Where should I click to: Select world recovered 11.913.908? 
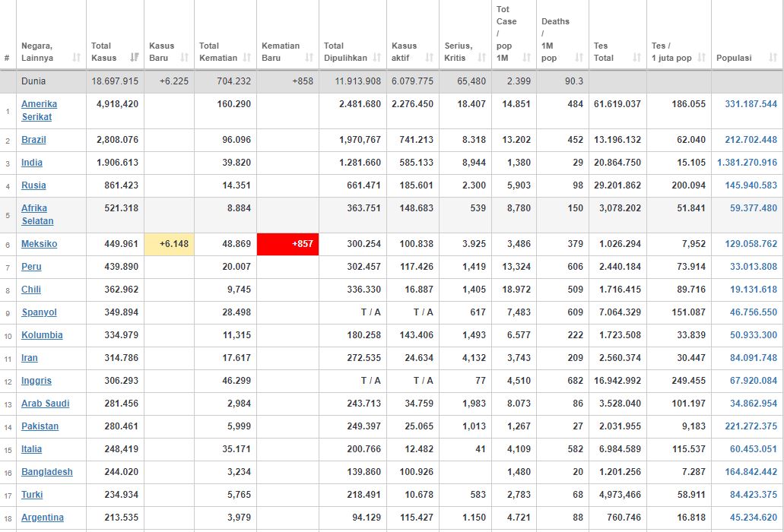[358, 81]
